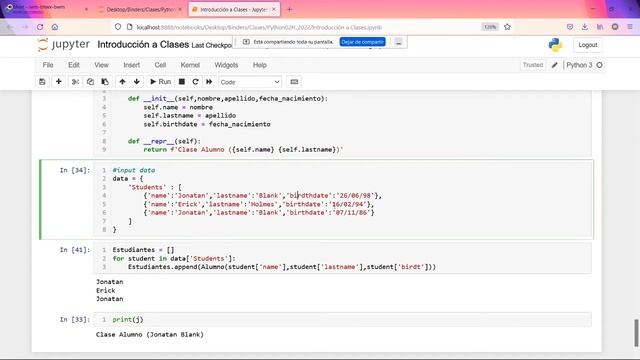Move selected cell down arrow
The height and width of the screenshot is (360, 640).
point(137,82)
